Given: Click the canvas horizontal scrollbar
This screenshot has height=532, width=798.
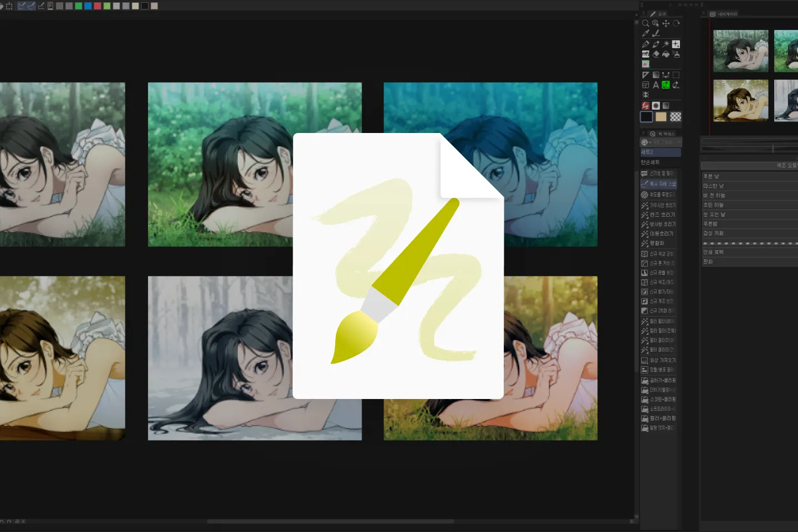Looking at the screenshot, I should point(330,521).
